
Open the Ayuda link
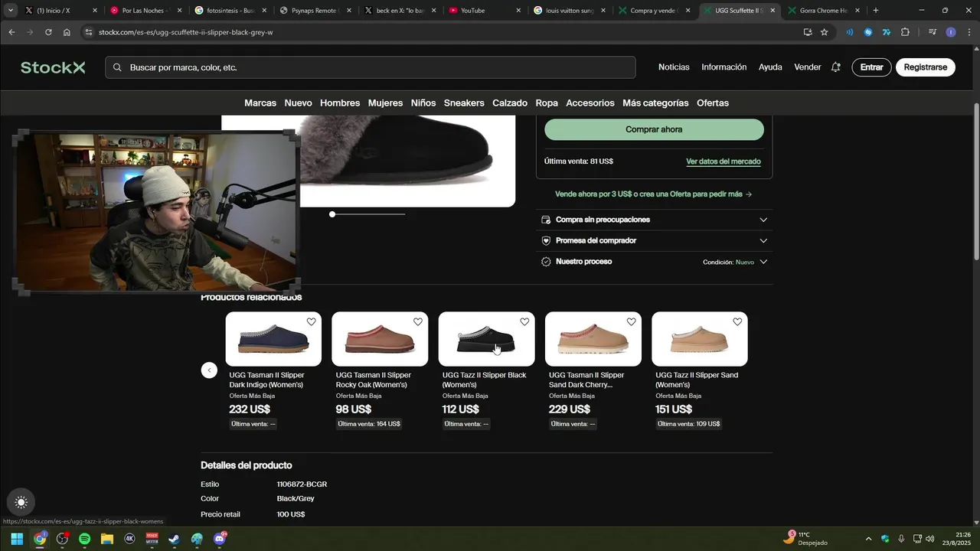[x=770, y=67]
